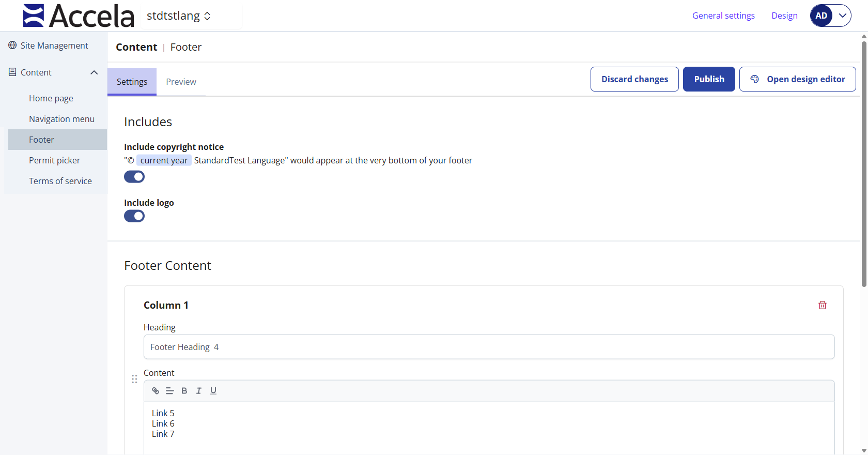Screen dimensions: 868x455
Task: Click the drag handle beside Content editor
Action: (134, 379)
